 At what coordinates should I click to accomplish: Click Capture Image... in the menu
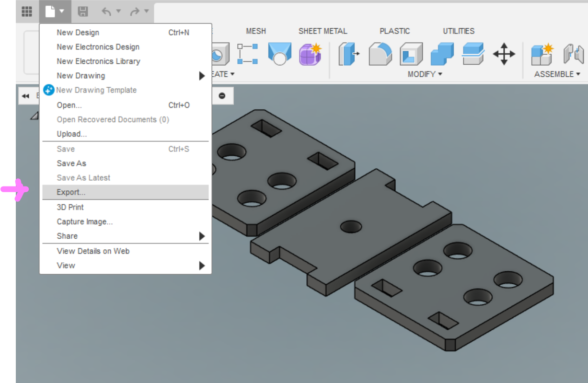point(85,221)
